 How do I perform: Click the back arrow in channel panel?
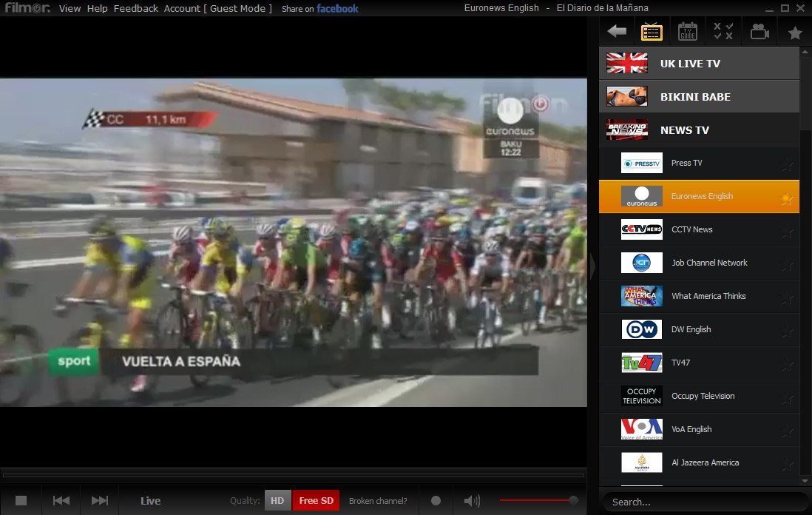[x=617, y=32]
